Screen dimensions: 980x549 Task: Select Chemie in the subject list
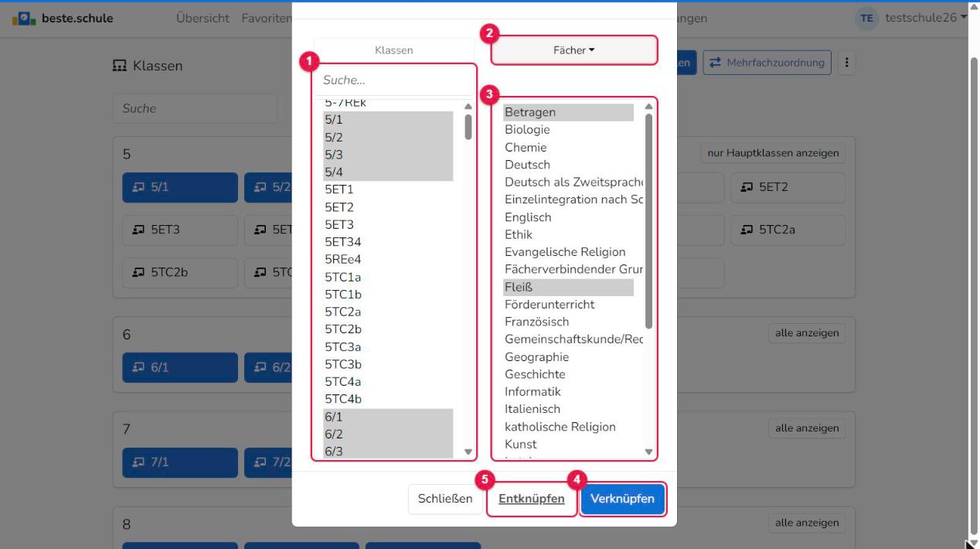coord(568,148)
